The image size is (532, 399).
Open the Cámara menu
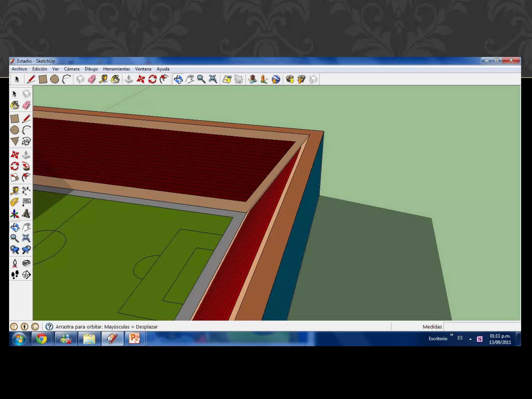(72, 69)
